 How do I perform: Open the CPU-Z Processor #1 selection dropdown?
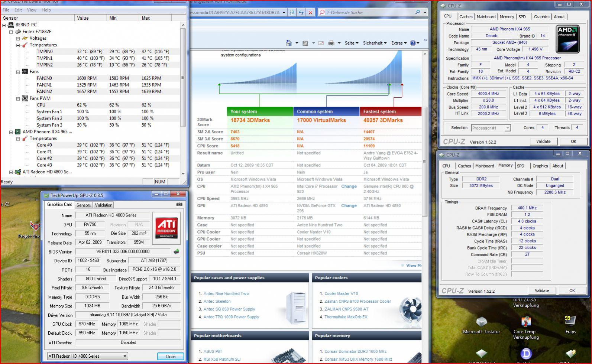508,128
